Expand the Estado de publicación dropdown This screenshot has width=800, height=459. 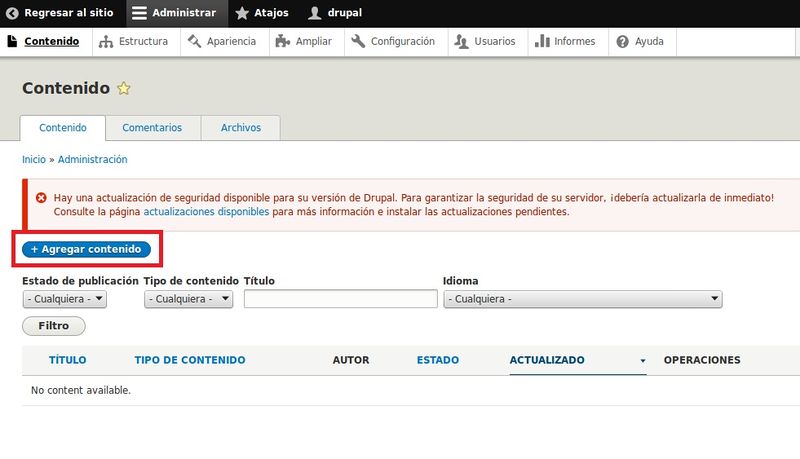coord(65,299)
